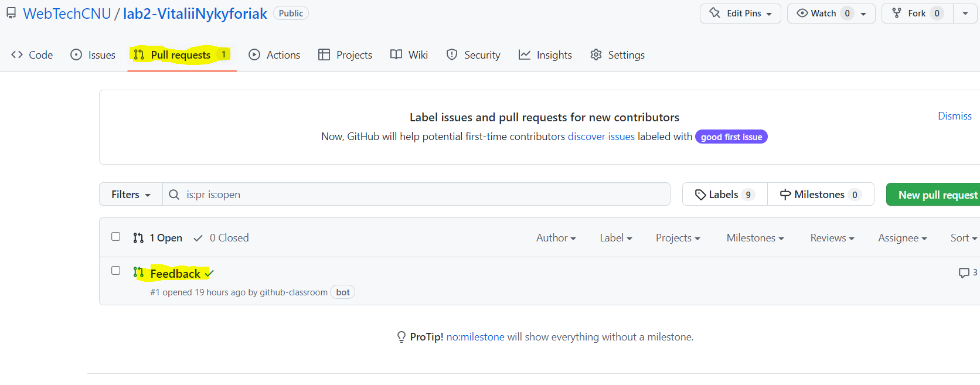Click the good first issue label
The height and width of the screenshot is (385, 980).
tap(731, 137)
